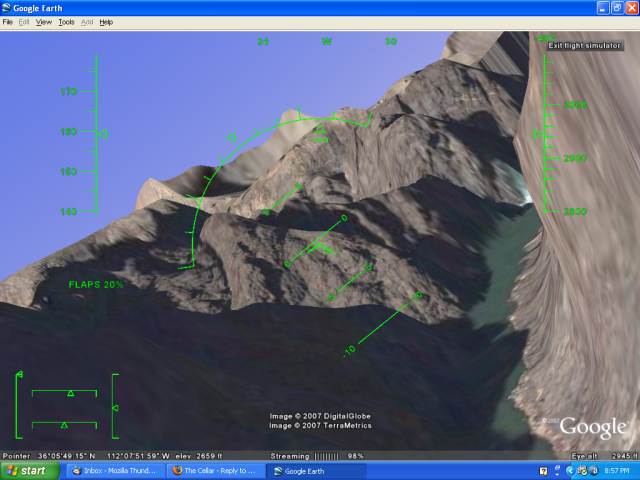Open the File menu
Image resolution: width=640 pixels, height=480 pixels.
pyautogui.click(x=7, y=22)
